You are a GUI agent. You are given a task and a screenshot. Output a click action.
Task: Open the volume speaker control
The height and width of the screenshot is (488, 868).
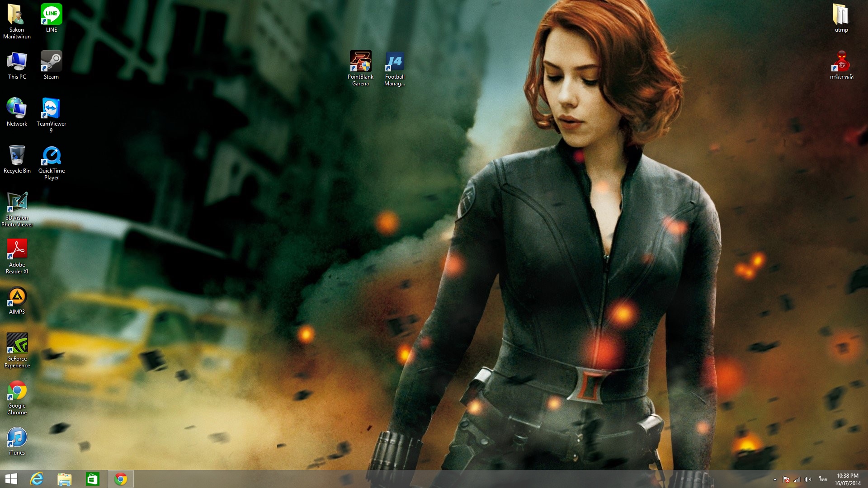808,479
